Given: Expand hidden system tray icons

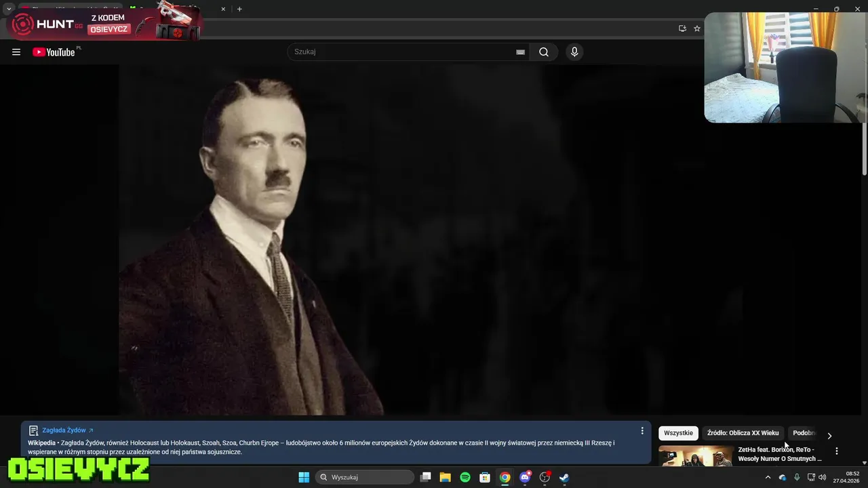Looking at the screenshot, I should (x=768, y=477).
